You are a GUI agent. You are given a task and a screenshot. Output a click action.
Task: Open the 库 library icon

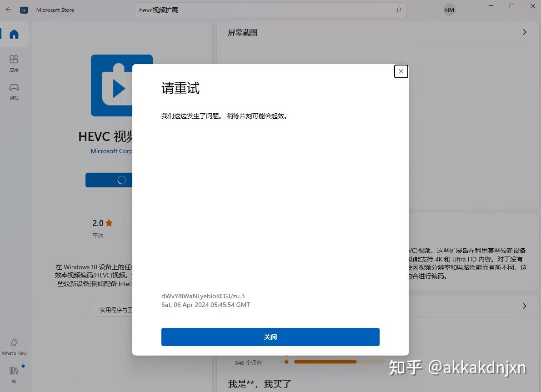pos(14,375)
